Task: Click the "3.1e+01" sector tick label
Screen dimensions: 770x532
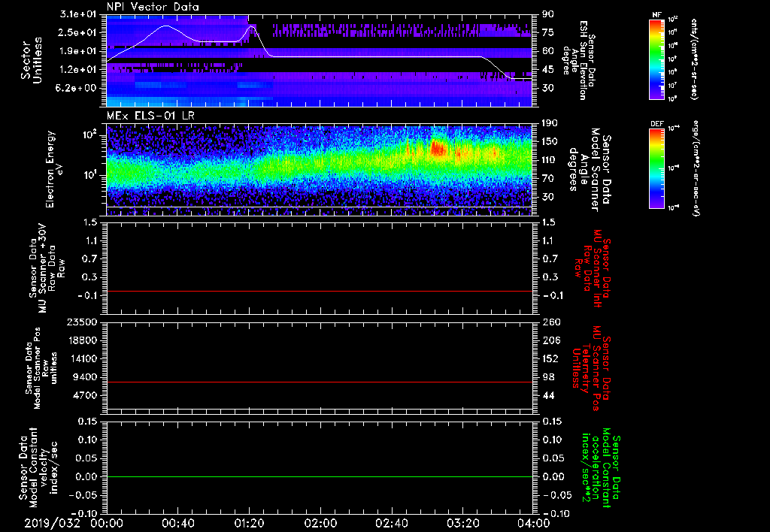Action: point(80,14)
